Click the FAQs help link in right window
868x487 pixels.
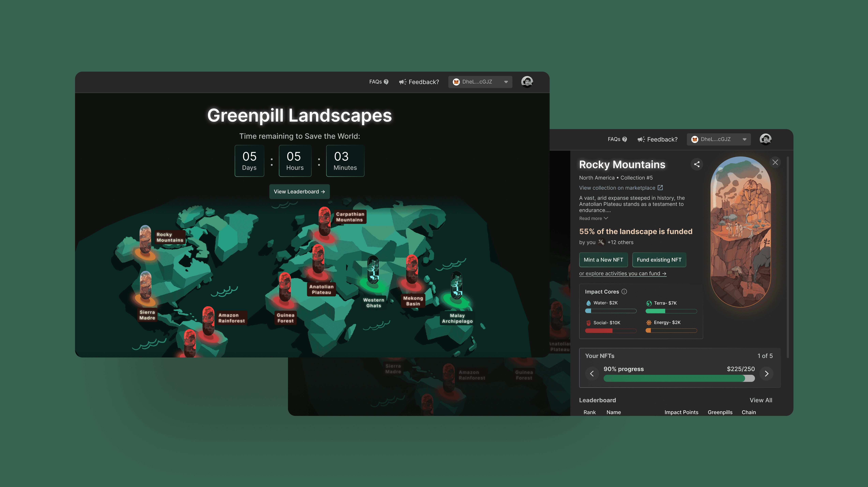tap(617, 139)
